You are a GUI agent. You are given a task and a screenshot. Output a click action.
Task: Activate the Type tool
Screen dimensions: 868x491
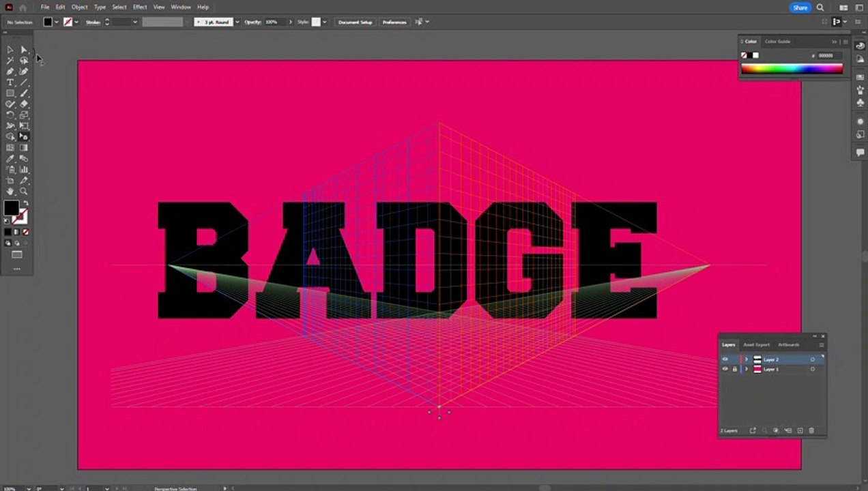(x=10, y=83)
